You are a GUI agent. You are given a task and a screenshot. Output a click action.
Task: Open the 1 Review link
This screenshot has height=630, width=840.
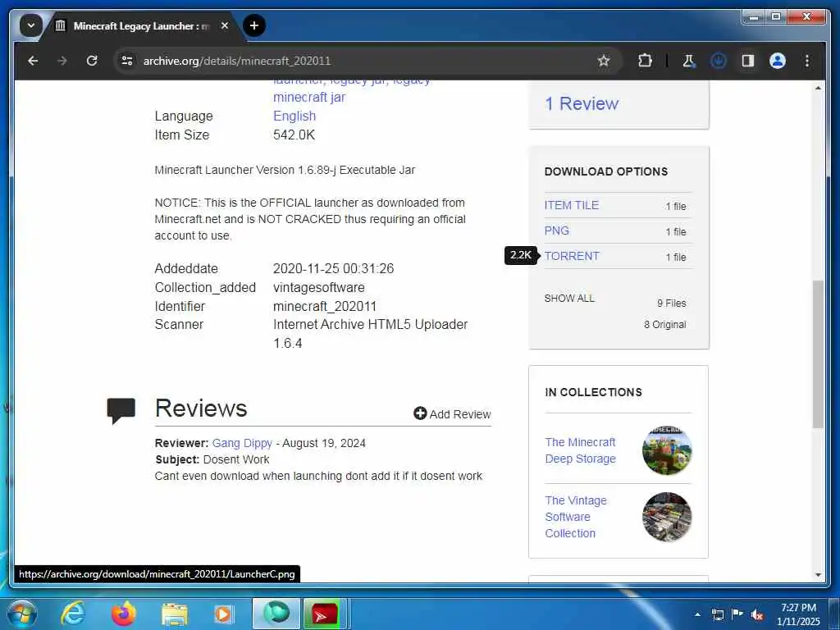click(x=582, y=104)
